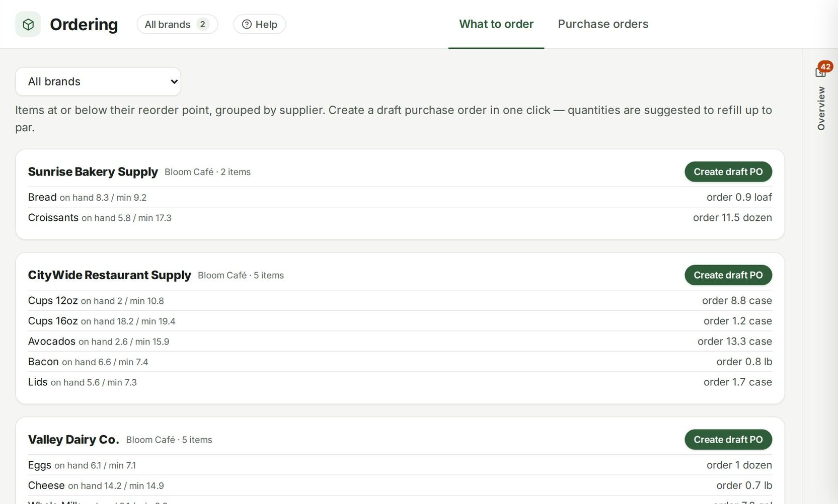838x504 pixels.
Task: Open the All brands dropdown selector
Action: (98, 81)
